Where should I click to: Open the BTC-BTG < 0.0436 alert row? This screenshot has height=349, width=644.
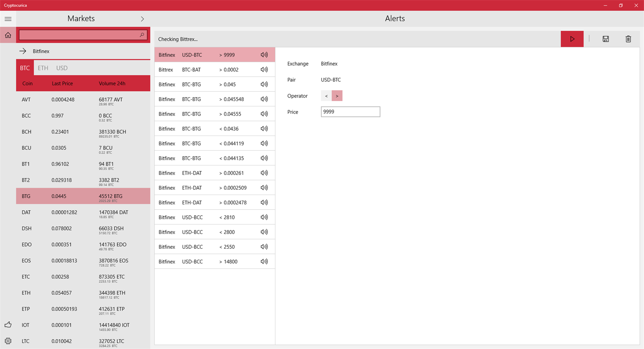pos(215,128)
